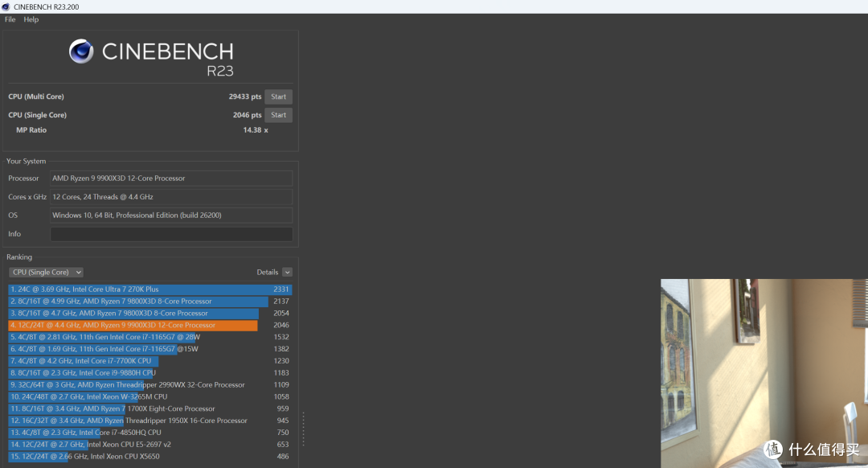Select ranking row Threadripper 1950X 16-Core

[150, 421]
